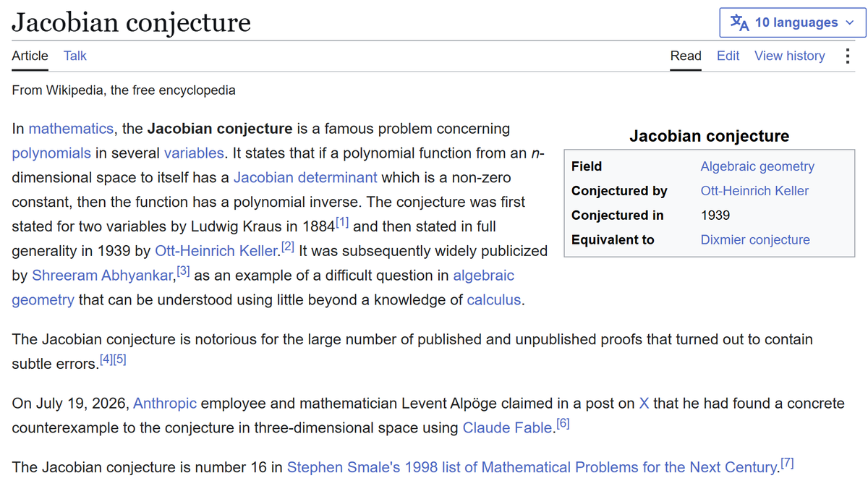Click citation reference [5] after subtle errors
868x486 pixels.
[120, 359]
